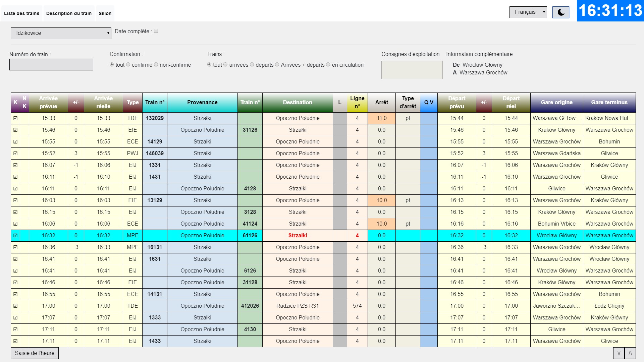Click the Gare origine column header
This screenshot has height=362, width=644.
[x=557, y=103]
